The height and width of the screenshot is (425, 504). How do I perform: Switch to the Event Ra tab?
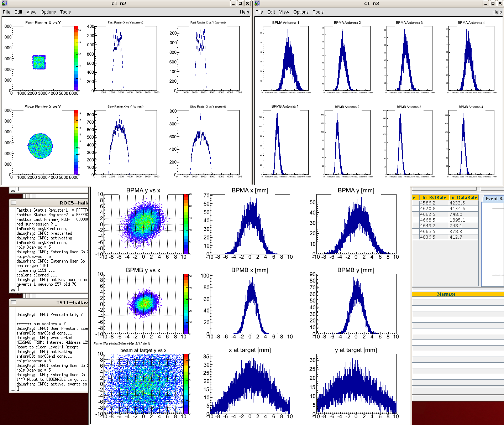(x=494, y=199)
